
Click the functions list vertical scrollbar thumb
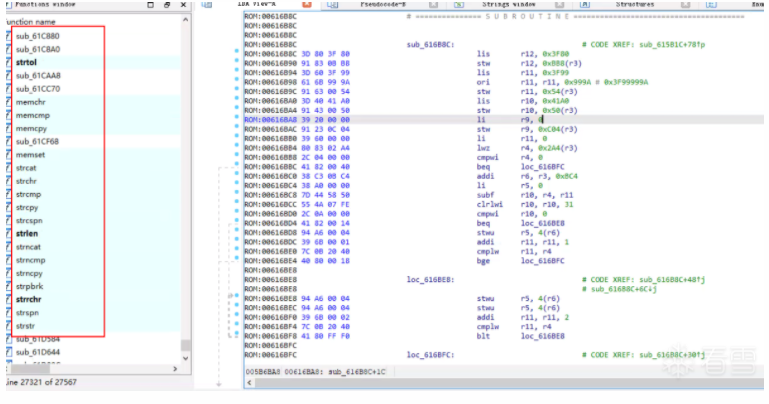tap(185, 345)
